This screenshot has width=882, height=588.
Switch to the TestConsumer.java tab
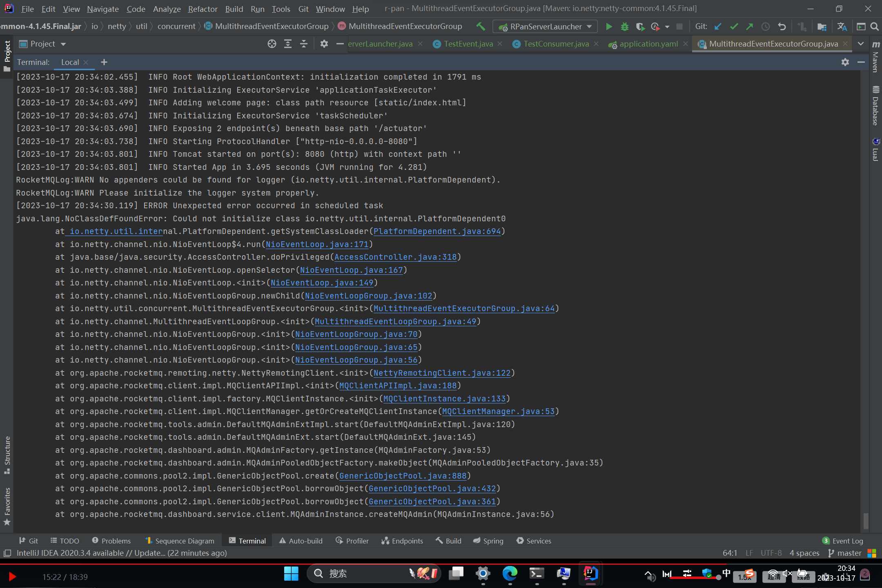[556, 44]
